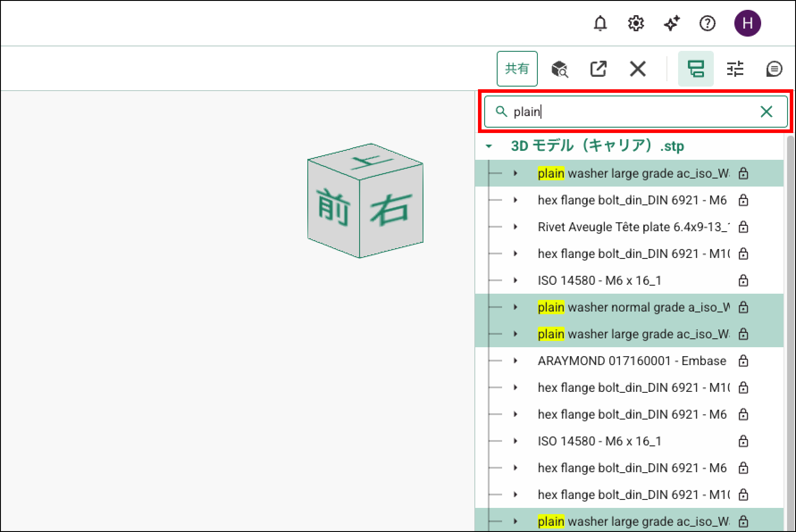This screenshot has height=532, width=796.
Task: Open the user avatar H menu
Action: [747, 23]
